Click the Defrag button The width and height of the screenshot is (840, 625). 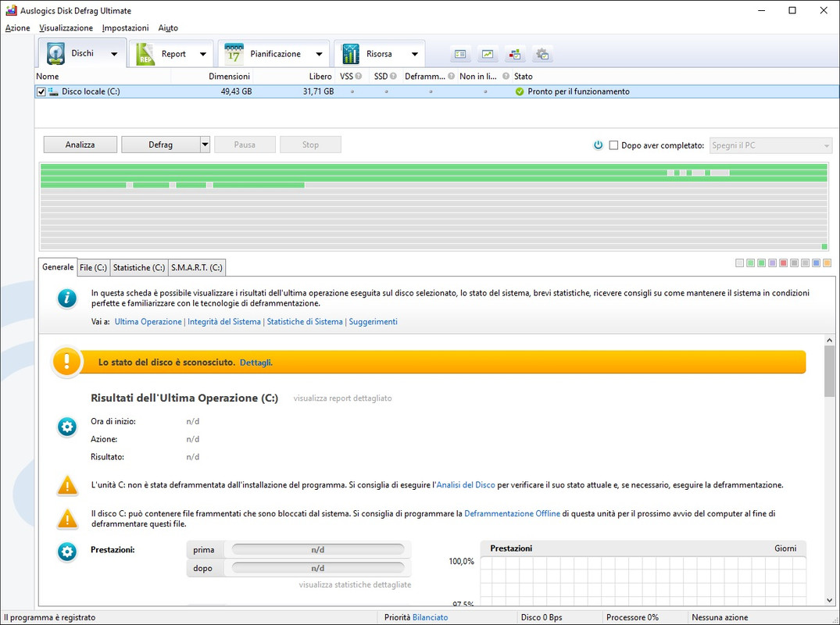161,145
